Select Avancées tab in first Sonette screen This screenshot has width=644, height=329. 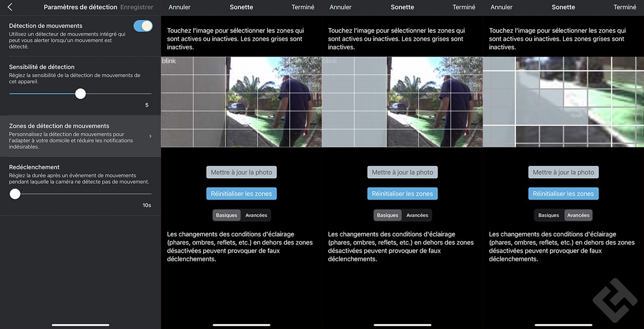coord(256,215)
